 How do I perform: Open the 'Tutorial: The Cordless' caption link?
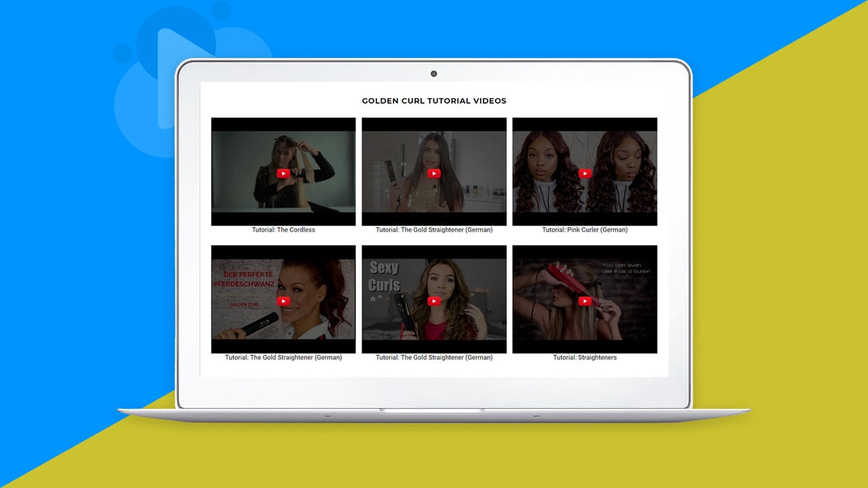coord(283,230)
